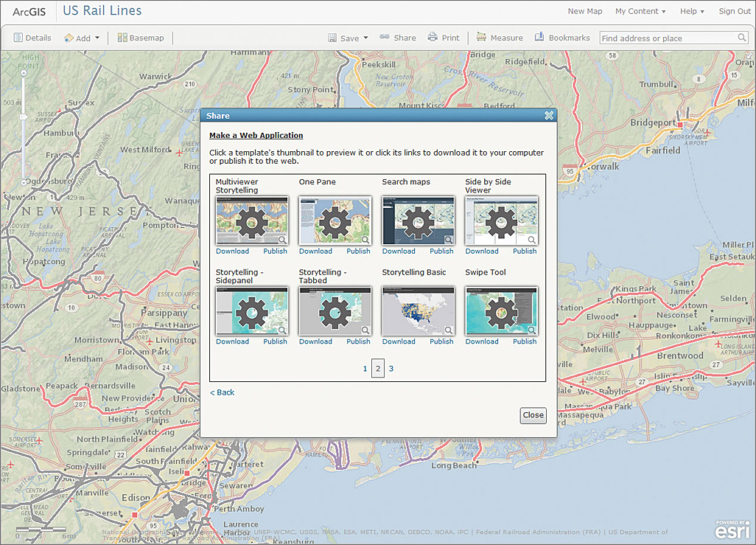Image resolution: width=756 pixels, height=545 pixels.
Task: Click magnifier on Storytelling Tabbed thumbnail
Action: click(365, 330)
